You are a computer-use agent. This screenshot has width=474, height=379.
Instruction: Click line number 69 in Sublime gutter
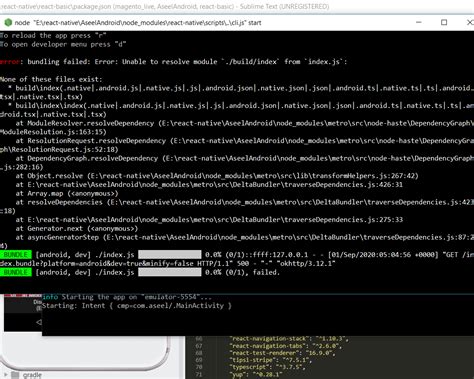[199, 360]
